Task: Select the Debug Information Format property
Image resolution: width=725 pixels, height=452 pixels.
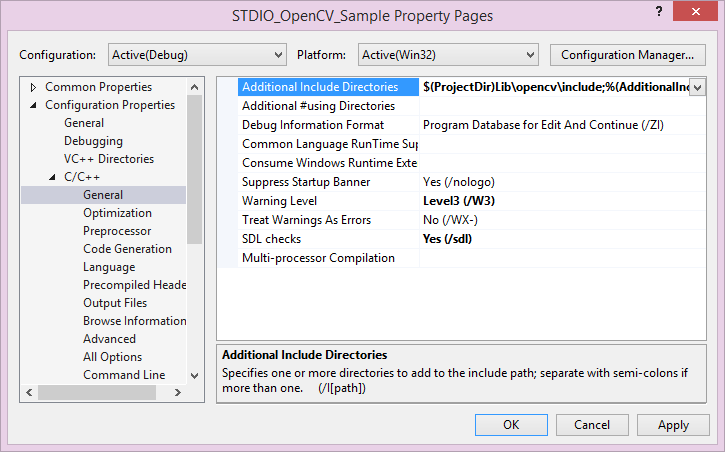Action: coord(328,125)
